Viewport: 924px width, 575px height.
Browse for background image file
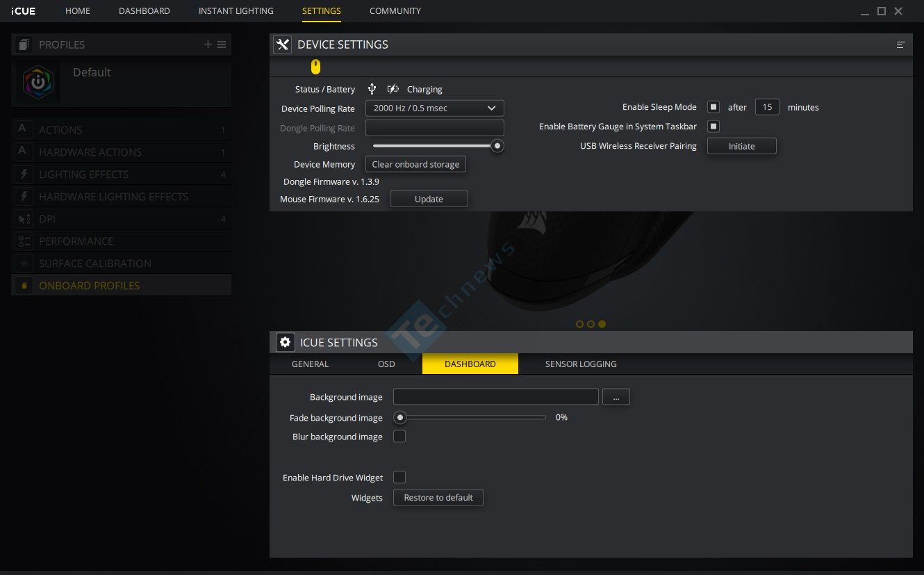pos(616,397)
